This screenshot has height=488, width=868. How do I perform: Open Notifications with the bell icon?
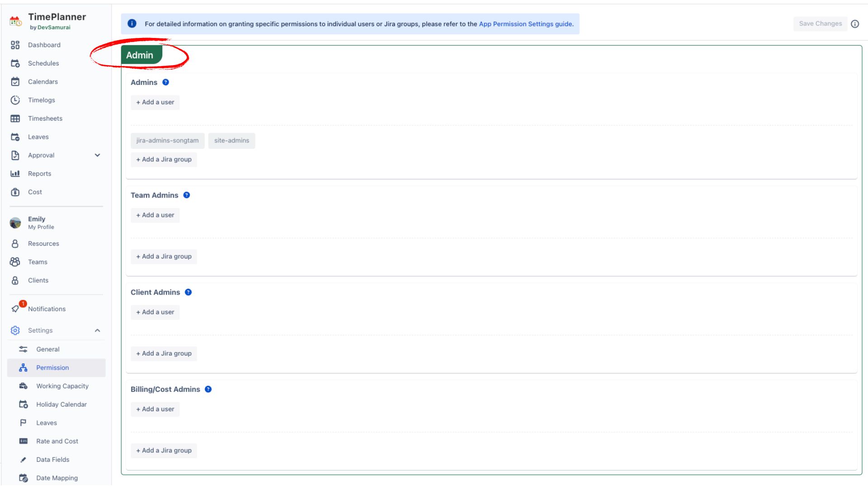[x=15, y=309]
